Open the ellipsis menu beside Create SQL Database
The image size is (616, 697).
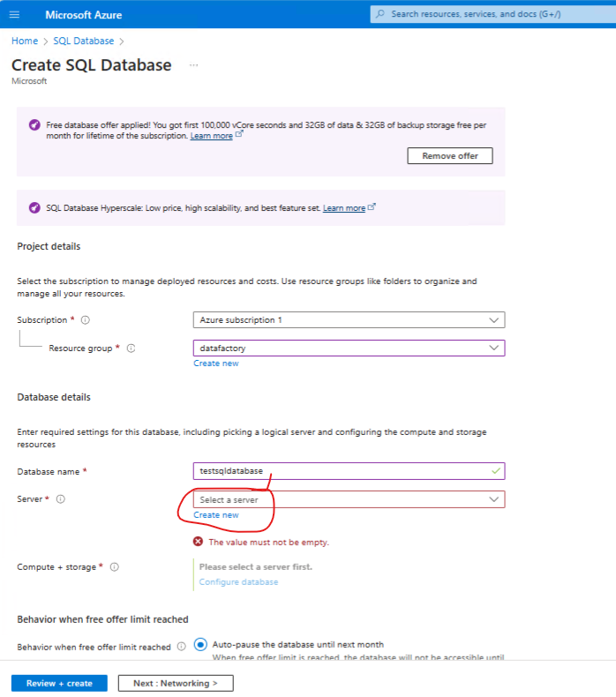tap(193, 65)
